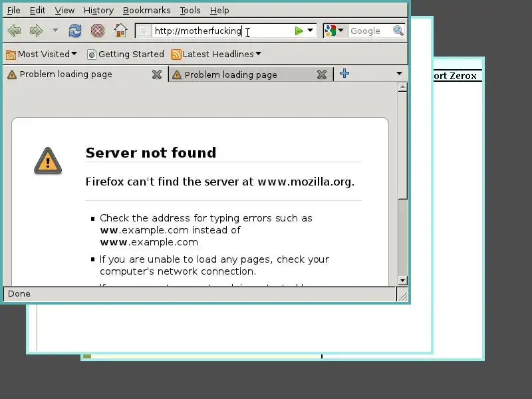
Task: Click the warning icon on the first tab
Action: coord(12,74)
